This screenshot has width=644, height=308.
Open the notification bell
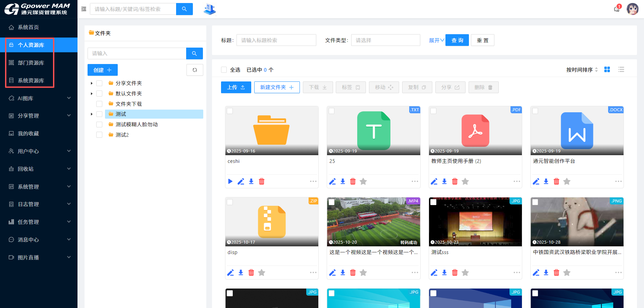(x=616, y=9)
